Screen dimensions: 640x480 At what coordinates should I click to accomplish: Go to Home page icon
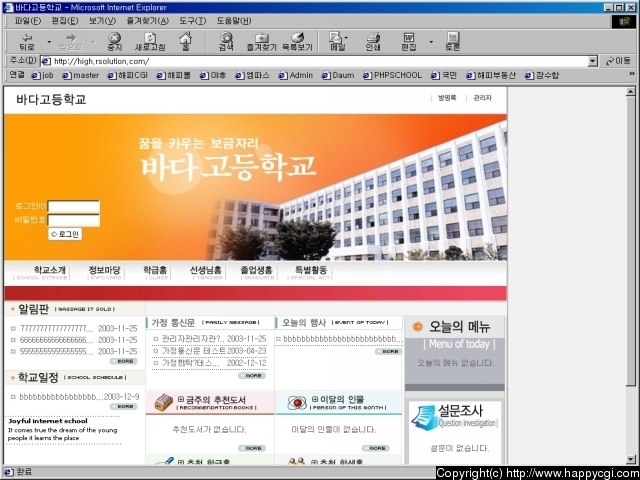click(x=185, y=42)
